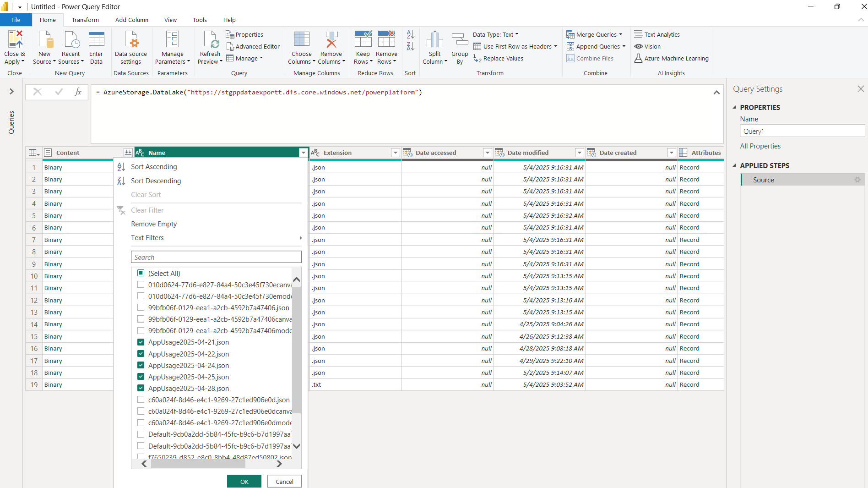The width and height of the screenshot is (868, 488).
Task: Check the 99bfb06f-0129-eea1-a2cb-4592b7a47406.json checkbox
Action: (141, 308)
